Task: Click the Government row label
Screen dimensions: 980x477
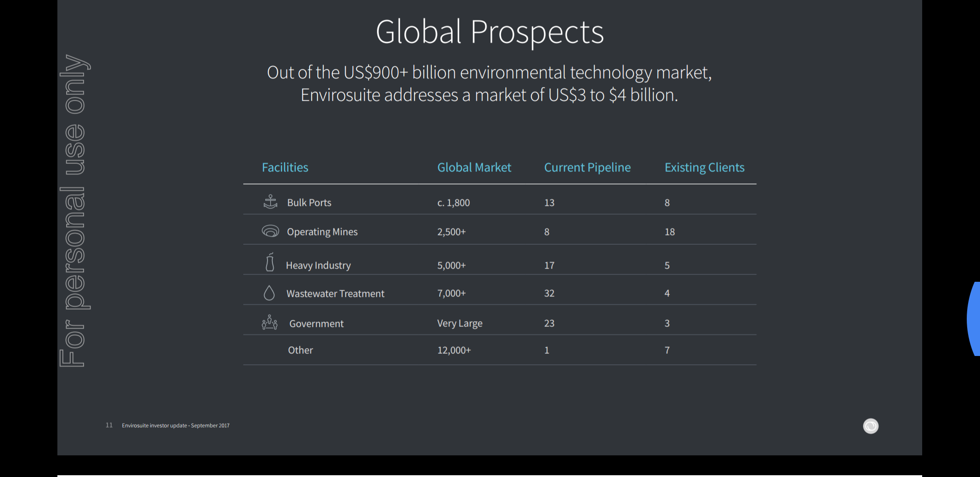Action: coord(316,324)
